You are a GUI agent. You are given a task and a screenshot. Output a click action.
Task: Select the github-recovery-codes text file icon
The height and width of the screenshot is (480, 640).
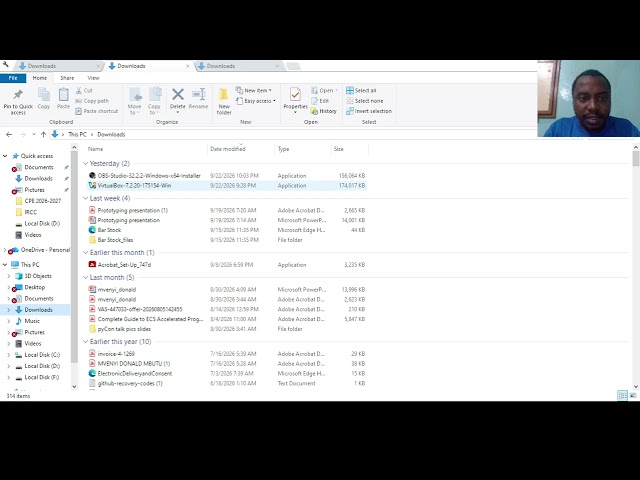92,383
